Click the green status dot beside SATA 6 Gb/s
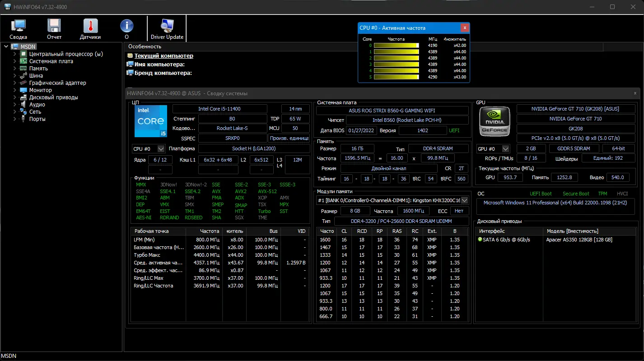Image resolution: width=644 pixels, height=361 pixels. [480, 240]
